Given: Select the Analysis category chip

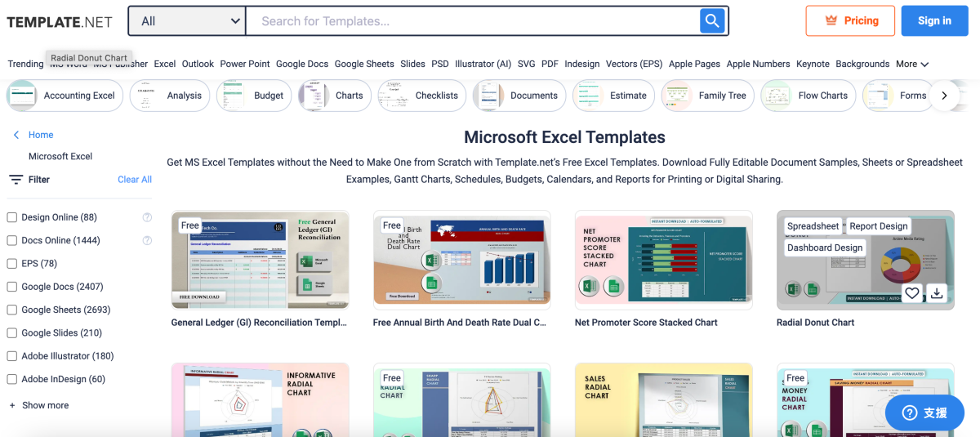Looking at the screenshot, I should 170,96.
